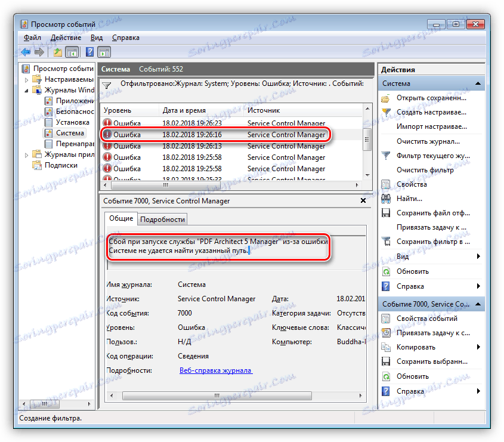Click the Properties (Свойства) icon in Actions
Viewport: 504px width, 442px height.
point(386,184)
